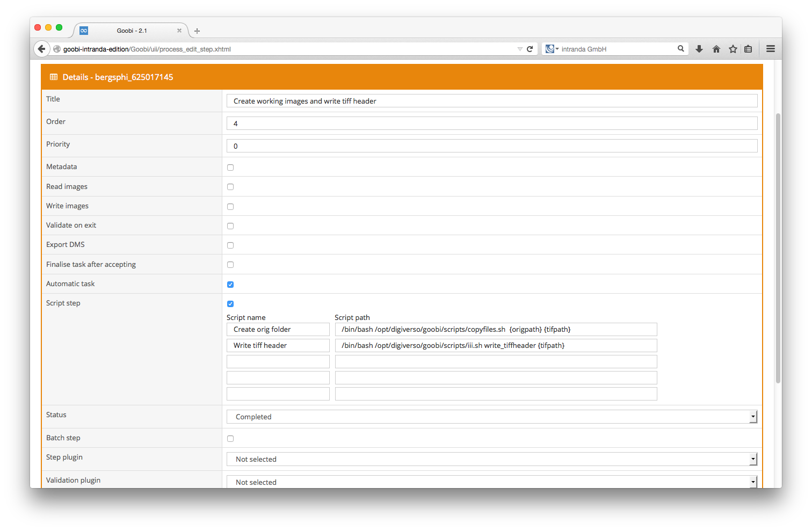This screenshot has width=812, height=531.
Task: Open a new browser tab
Action: tap(197, 31)
